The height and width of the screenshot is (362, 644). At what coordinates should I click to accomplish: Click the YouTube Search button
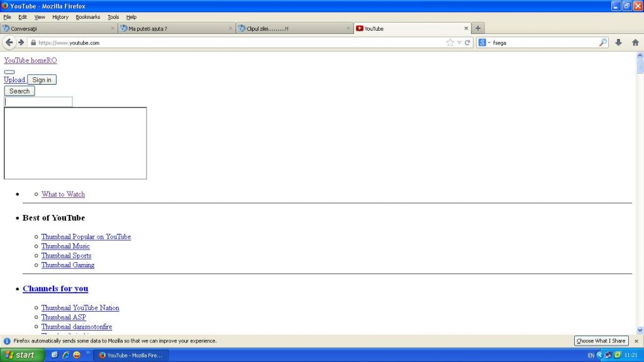(19, 91)
